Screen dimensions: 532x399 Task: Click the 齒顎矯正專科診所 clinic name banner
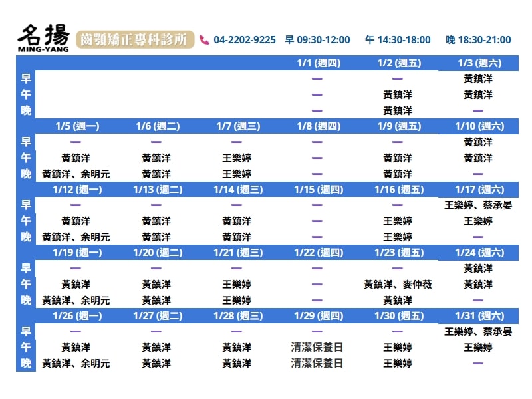pyautogui.click(x=134, y=39)
